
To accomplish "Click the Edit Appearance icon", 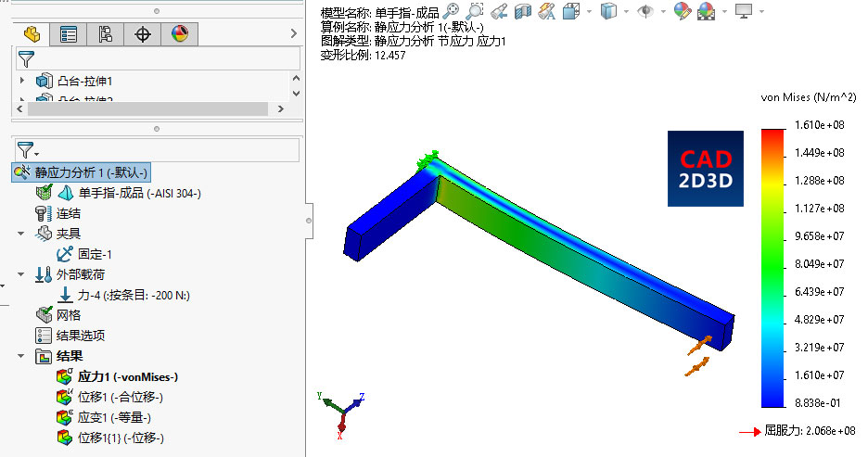I will tap(682, 11).
